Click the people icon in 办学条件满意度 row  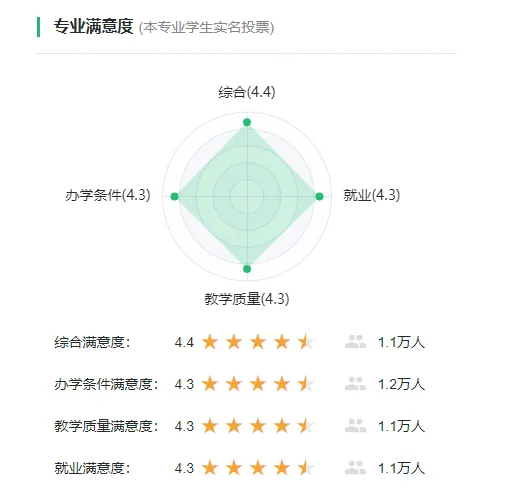[x=356, y=384]
